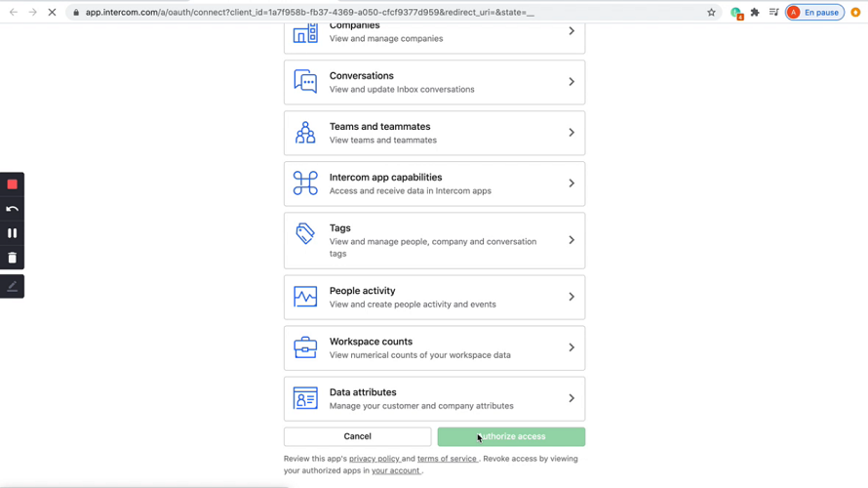Click the People activity chart icon
The height and width of the screenshot is (488, 868).
305,297
